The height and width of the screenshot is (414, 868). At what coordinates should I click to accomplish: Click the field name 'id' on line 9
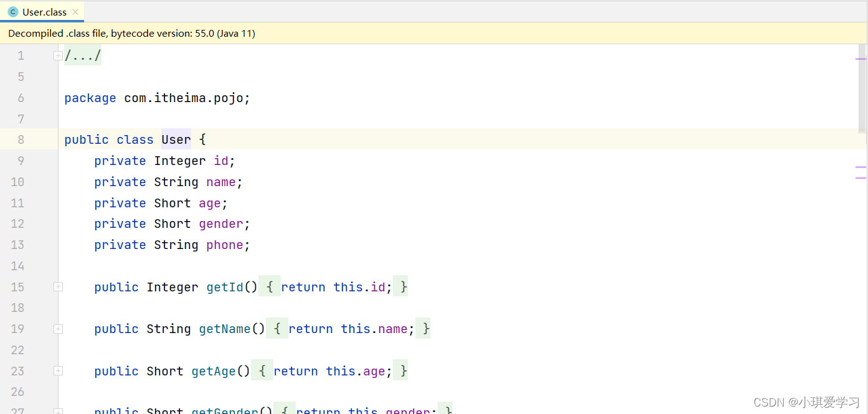(x=221, y=161)
